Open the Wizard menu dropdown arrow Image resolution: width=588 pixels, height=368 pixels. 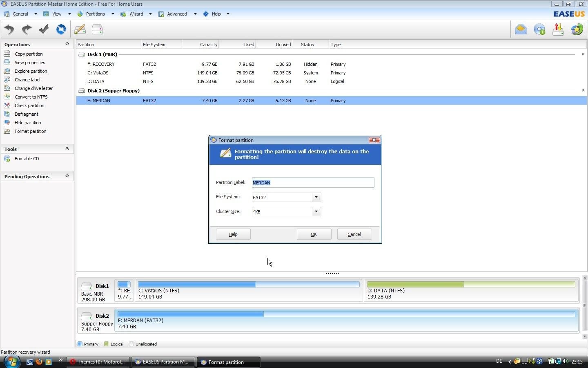pos(150,14)
